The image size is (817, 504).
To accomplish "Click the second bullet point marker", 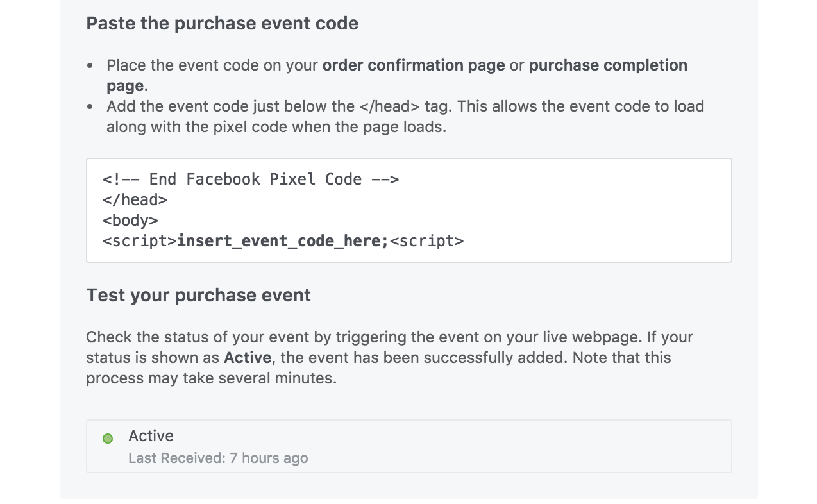I will pyautogui.click(x=90, y=107).
